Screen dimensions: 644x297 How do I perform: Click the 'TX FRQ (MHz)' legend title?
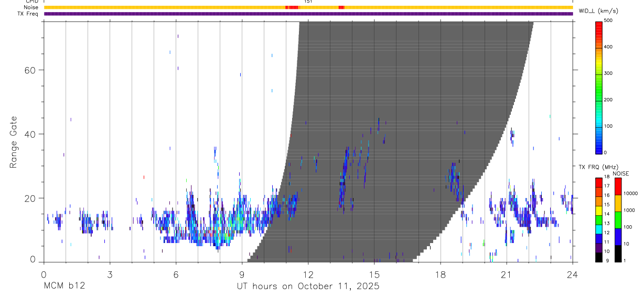click(597, 167)
